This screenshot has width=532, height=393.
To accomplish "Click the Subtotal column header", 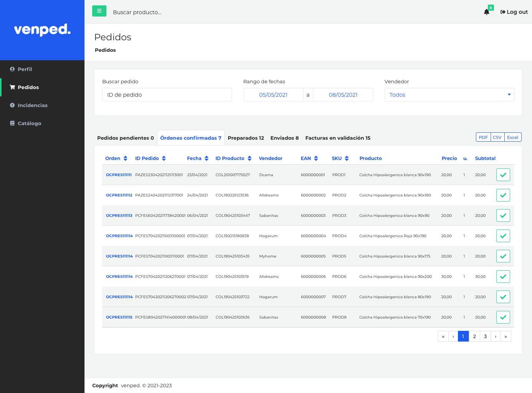I will pos(485,159).
